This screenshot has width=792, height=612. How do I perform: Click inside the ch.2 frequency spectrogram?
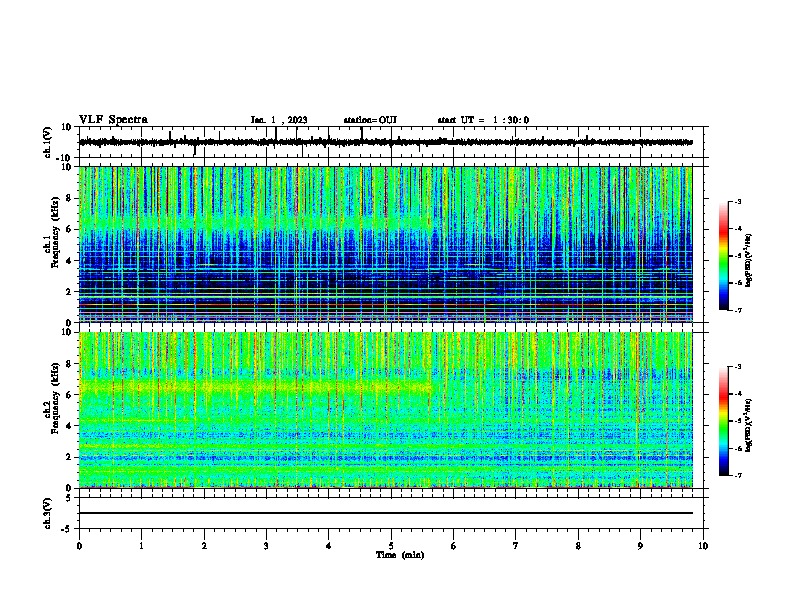(385, 410)
